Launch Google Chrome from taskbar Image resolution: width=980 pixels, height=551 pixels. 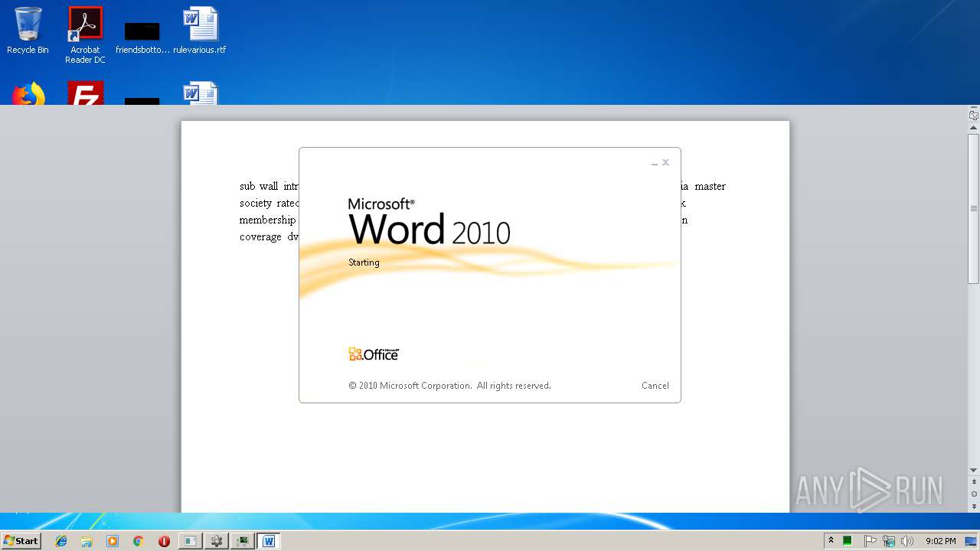tap(138, 541)
